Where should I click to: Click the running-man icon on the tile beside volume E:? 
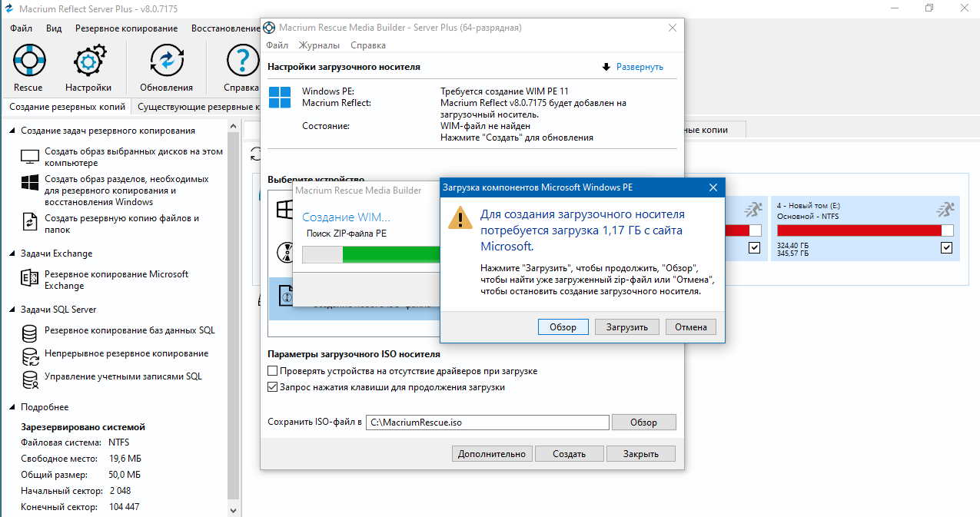753,209
